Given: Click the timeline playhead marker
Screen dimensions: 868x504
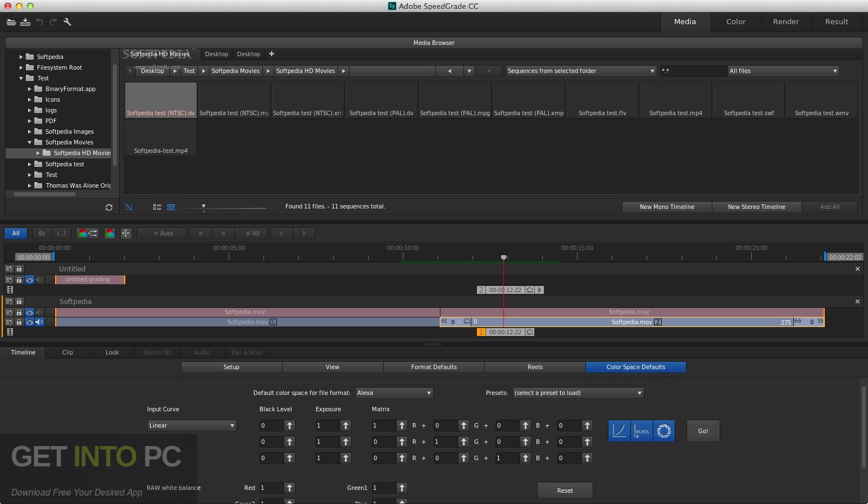Looking at the screenshot, I should coord(504,257).
